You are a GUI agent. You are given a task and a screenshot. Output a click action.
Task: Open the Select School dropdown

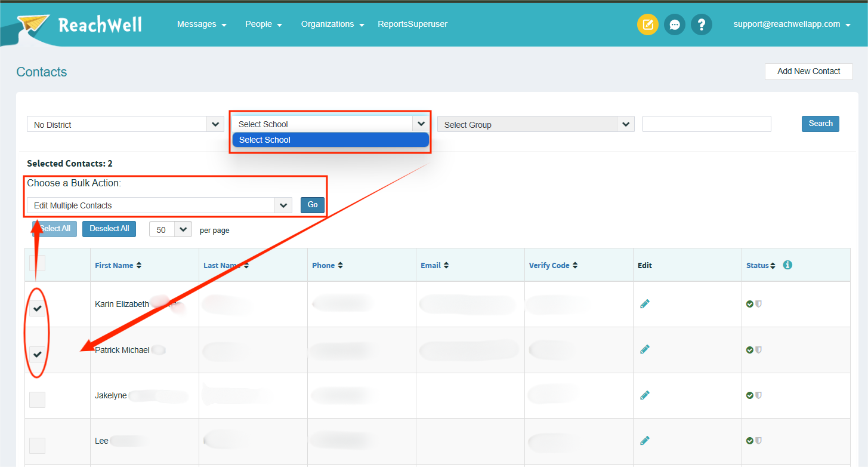[x=330, y=124]
